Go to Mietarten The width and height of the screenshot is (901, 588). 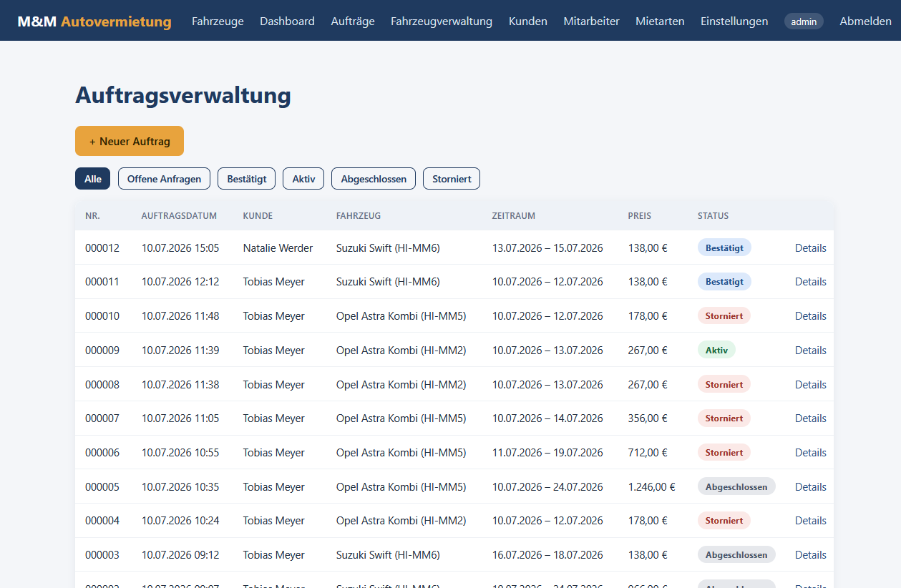click(660, 21)
